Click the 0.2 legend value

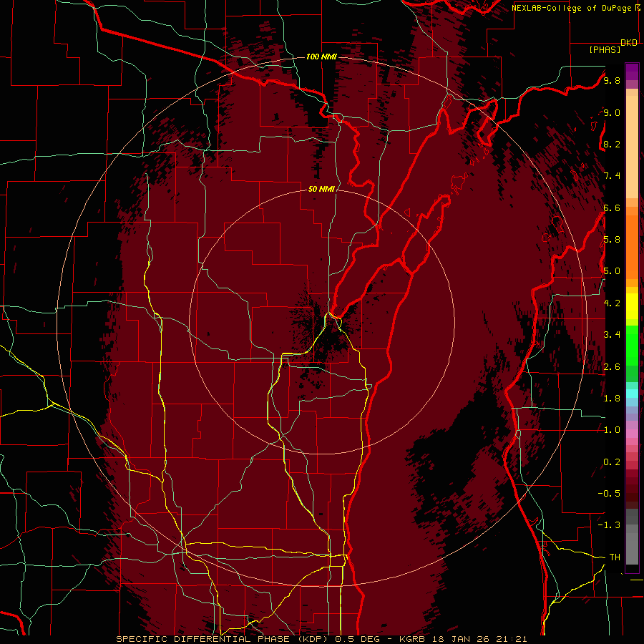pyautogui.click(x=612, y=462)
